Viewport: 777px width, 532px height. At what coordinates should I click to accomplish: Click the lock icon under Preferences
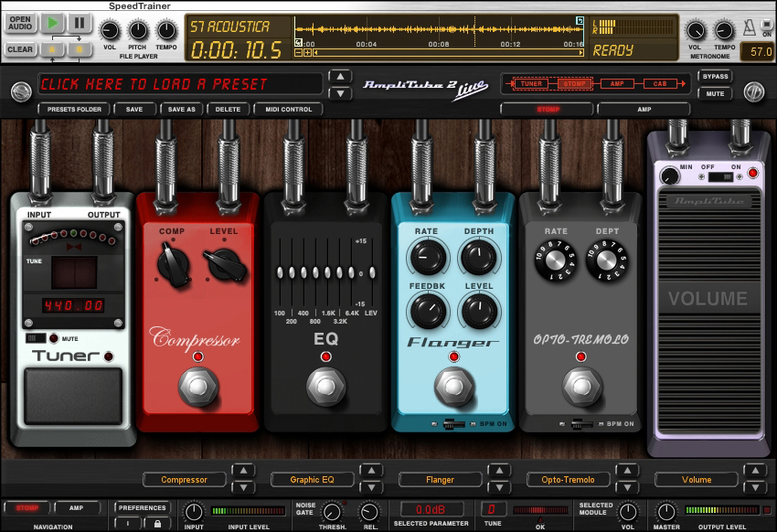tap(157, 523)
